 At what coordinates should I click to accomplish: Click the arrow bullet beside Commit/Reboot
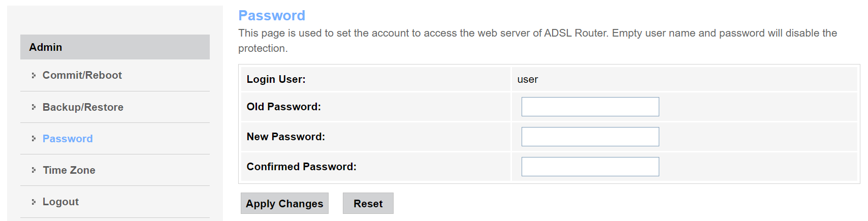click(34, 75)
